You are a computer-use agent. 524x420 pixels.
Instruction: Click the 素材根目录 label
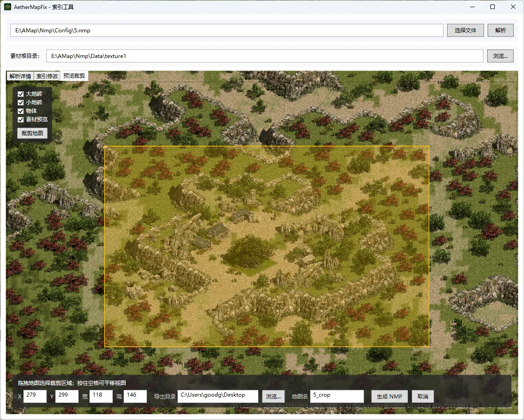[25, 56]
